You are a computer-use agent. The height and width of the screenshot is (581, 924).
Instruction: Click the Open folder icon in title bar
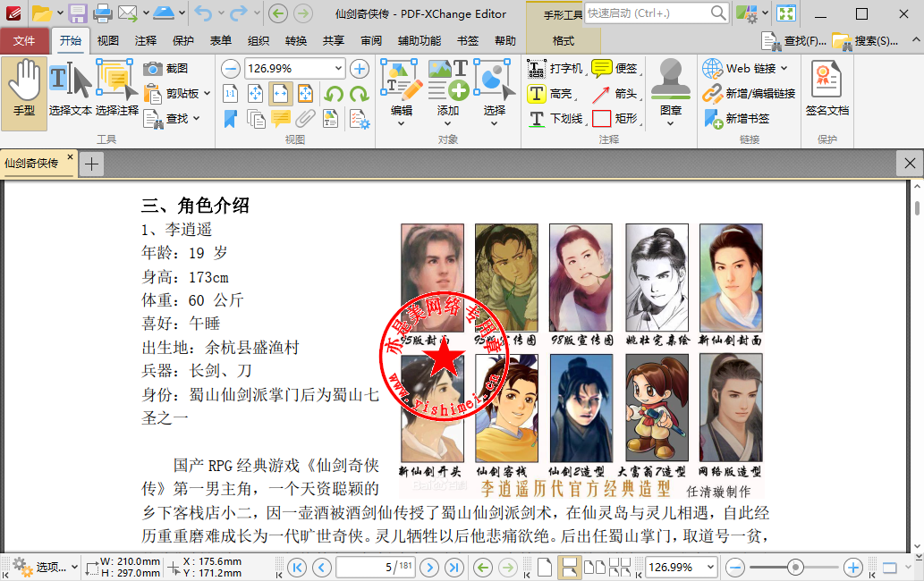click(x=41, y=13)
